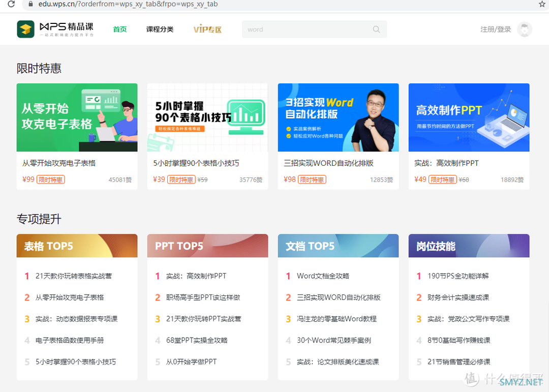
Task: Click the site lock icon in address bar
Action: [x=31, y=4]
